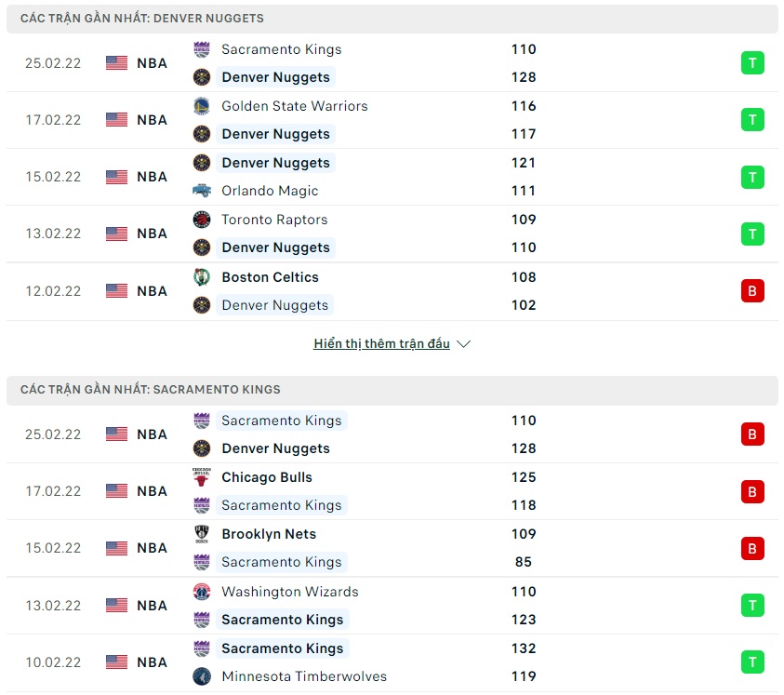
Task: Open 'Hiển thị thêm trận đấu' link
Action: click(x=381, y=344)
